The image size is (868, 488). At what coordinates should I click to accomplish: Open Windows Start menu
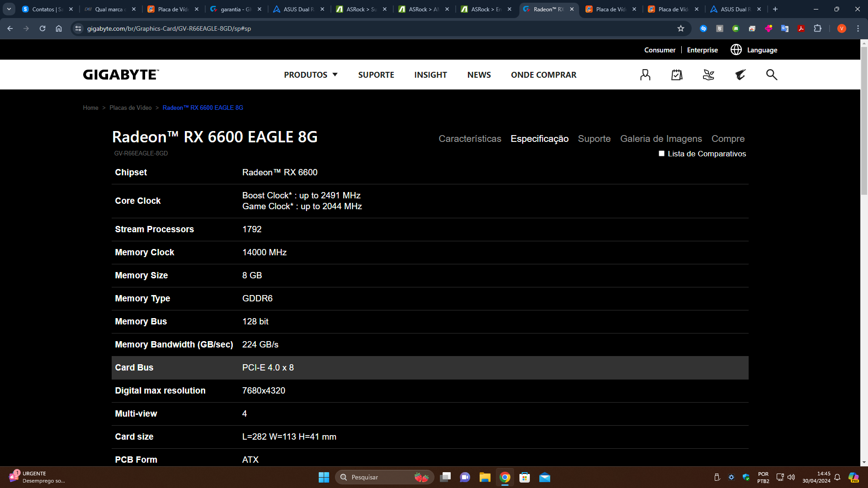pos(324,477)
